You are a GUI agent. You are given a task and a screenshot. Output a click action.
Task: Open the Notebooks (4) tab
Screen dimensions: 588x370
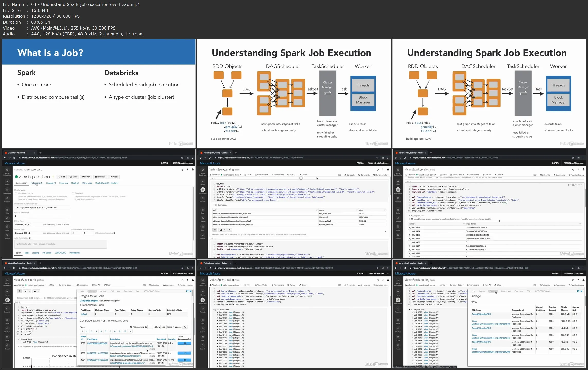(37, 183)
